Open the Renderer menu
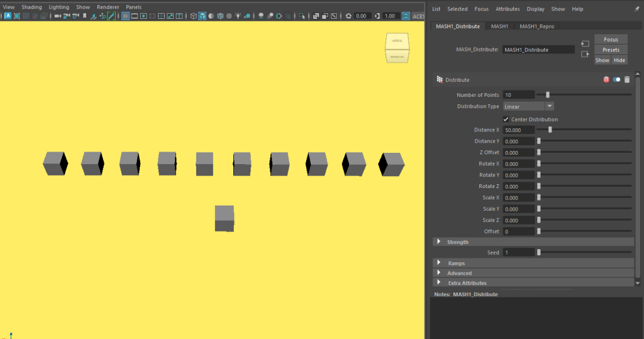This screenshot has width=644, height=339. point(108,7)
